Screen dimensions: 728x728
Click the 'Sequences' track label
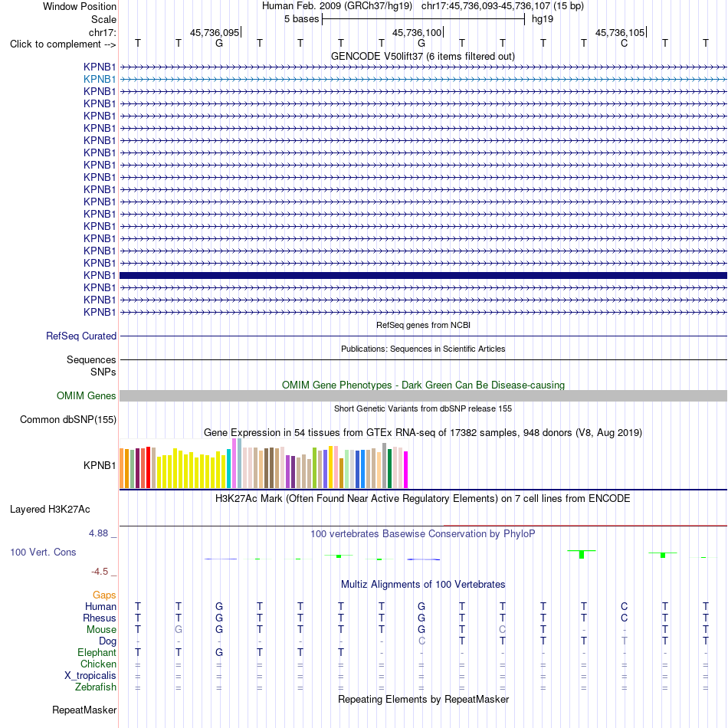(x=91, y=360)
